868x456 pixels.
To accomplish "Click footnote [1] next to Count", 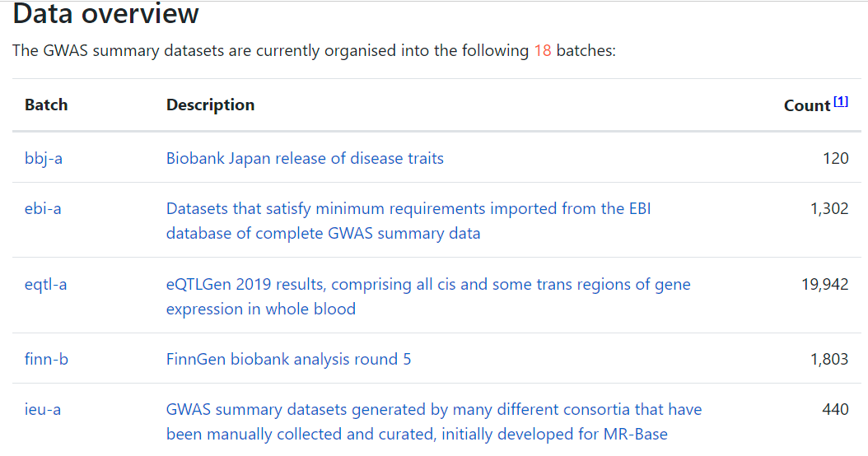I will point(841,101).
